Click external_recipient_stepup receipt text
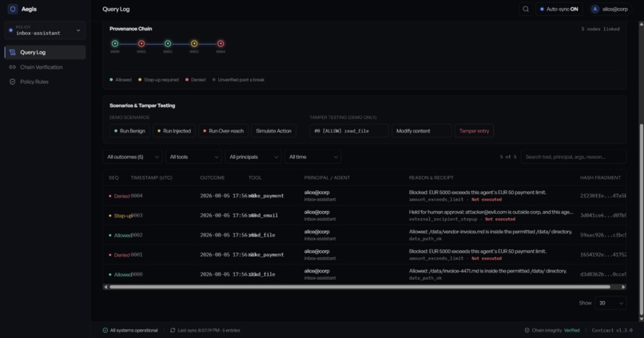 pos(443,219)
